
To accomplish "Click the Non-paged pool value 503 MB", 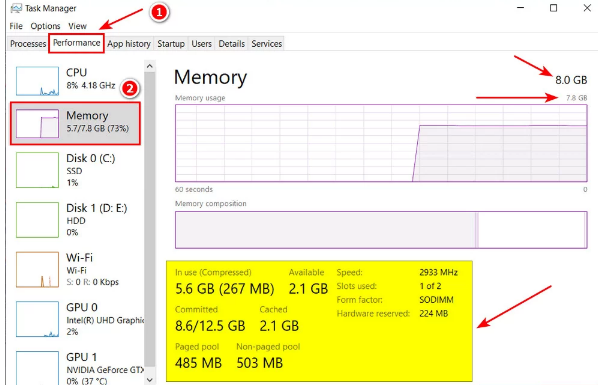I will coord(260,363).
